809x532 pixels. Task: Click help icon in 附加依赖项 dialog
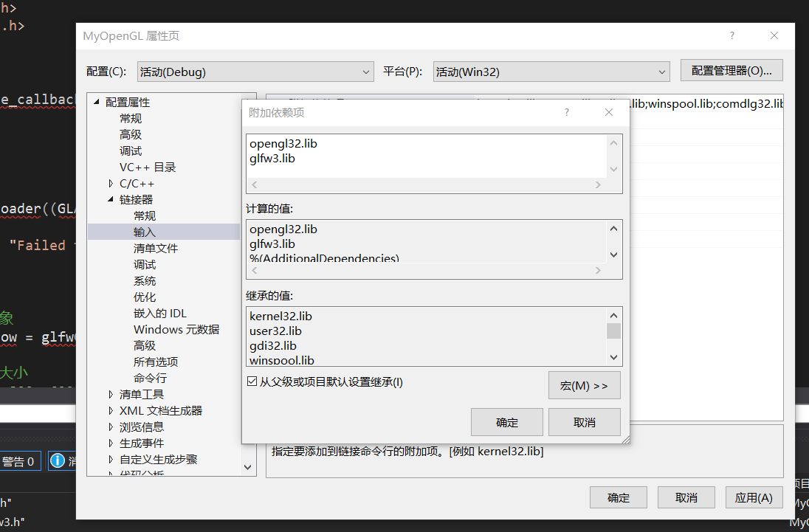click(566, 112)
